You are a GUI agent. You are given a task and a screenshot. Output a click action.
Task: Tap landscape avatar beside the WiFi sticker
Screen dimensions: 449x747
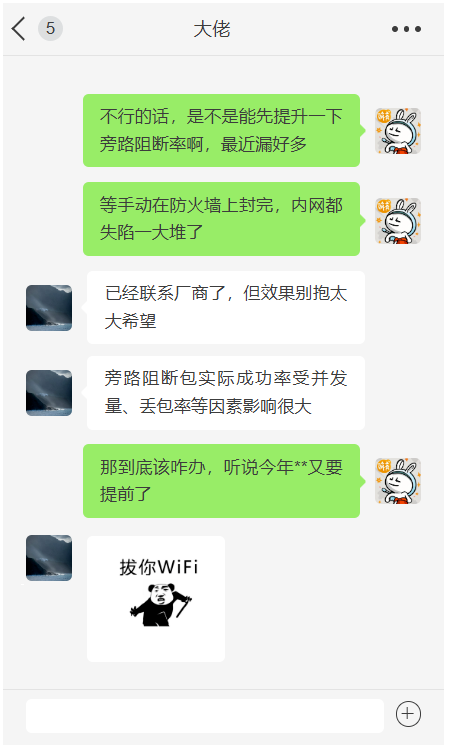pos(49,558)
